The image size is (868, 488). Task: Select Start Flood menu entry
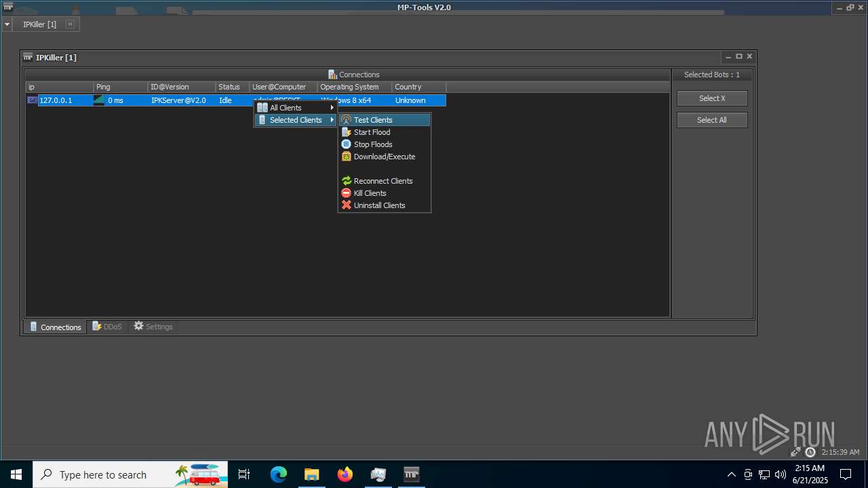384,132
